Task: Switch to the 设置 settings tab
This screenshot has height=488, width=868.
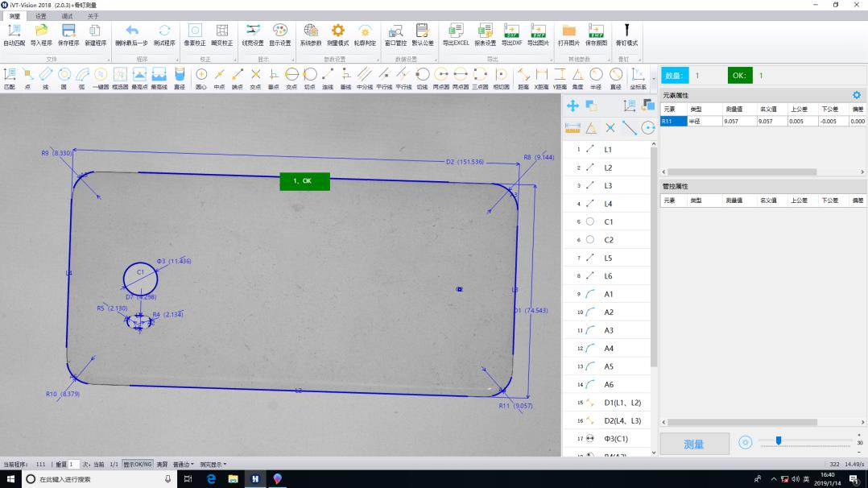Action: click(x=40, y=16)
